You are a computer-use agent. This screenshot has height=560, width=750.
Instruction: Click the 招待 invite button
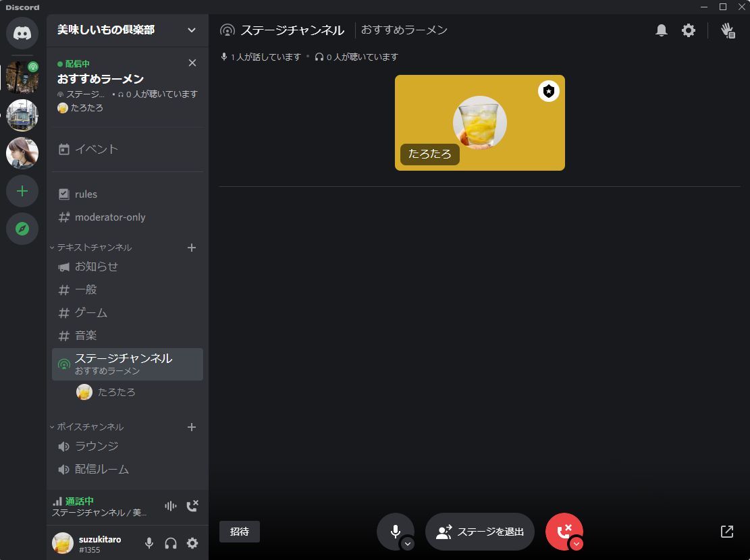240,531
